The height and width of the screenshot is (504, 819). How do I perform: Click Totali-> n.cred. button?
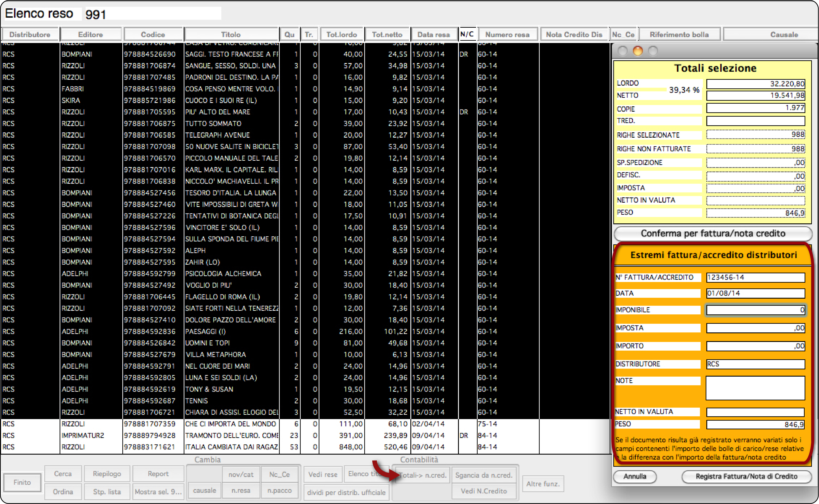[422, 475]
